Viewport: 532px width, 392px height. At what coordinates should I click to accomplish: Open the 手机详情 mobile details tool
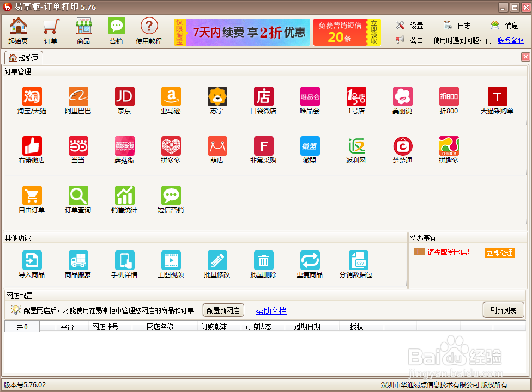click(x=124, y=264)
